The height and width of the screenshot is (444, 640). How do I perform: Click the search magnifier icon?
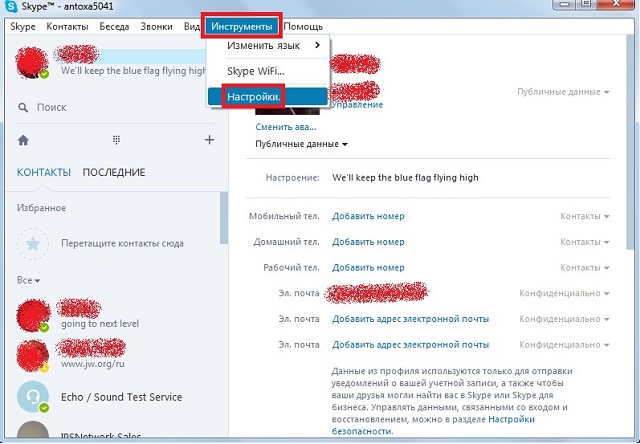(x=23, y=108)
